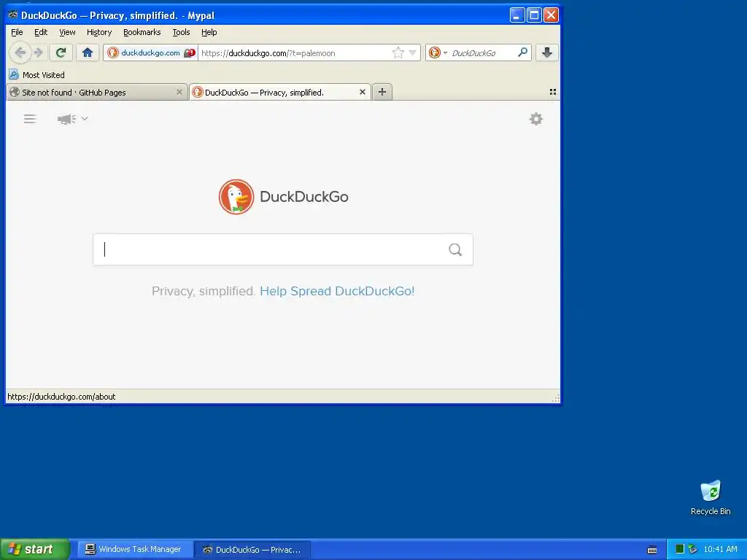
Task: Click the keyboard icon in taskbar
Action: point(651,550)
